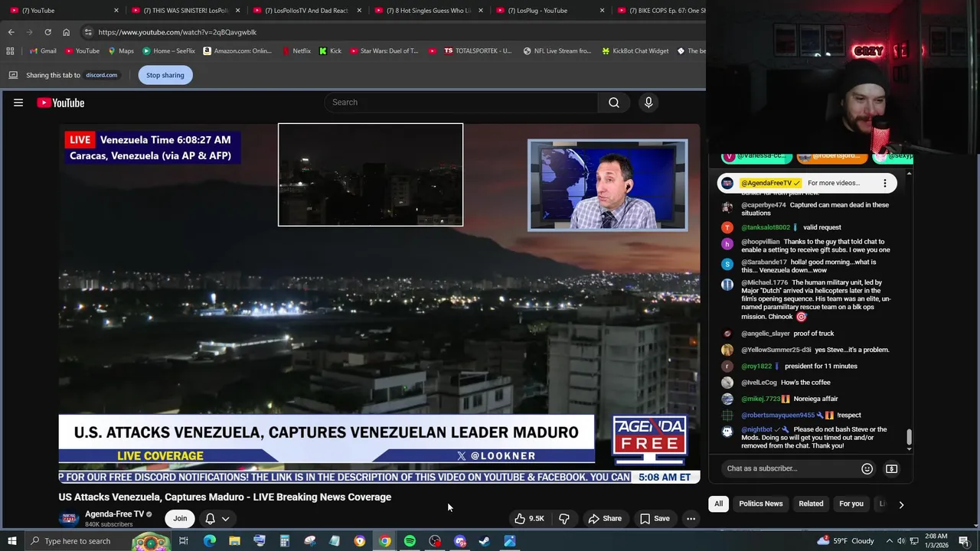Select the 'Related' filter chip
Image resolution: width=980 pixels, height=551 pixels.
point(811,504)
